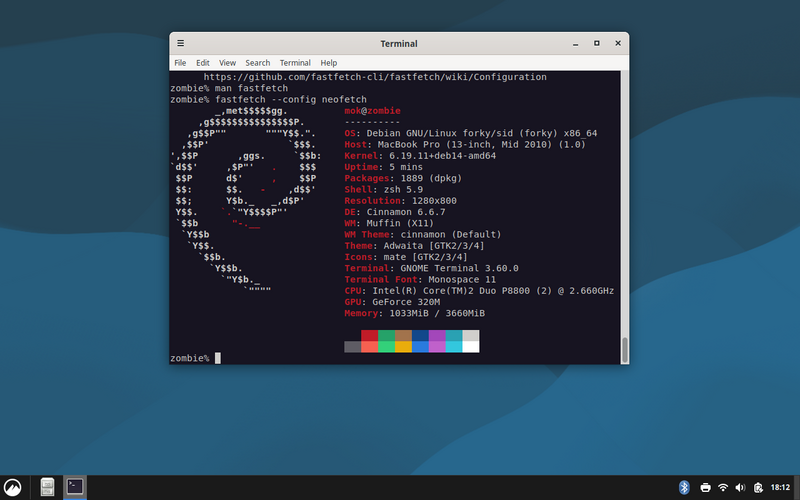Image resolution: width=800 pixels, height=500 pixels.
Task: Select the Terminal window button in the panel
Action: 75,487
